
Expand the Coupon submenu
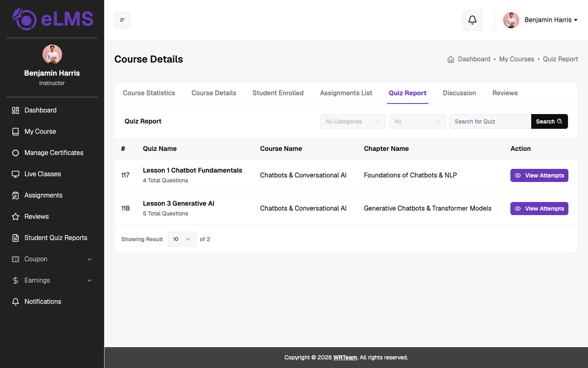click(x=52, y=259)
